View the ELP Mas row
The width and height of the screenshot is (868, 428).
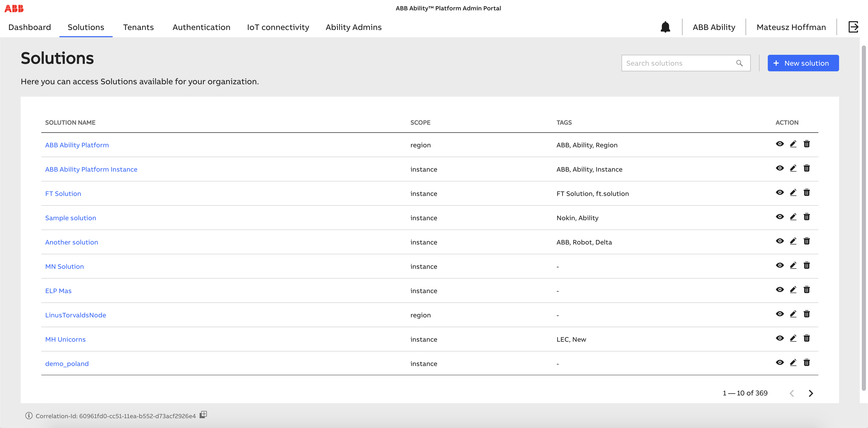[x=780, y=289]
